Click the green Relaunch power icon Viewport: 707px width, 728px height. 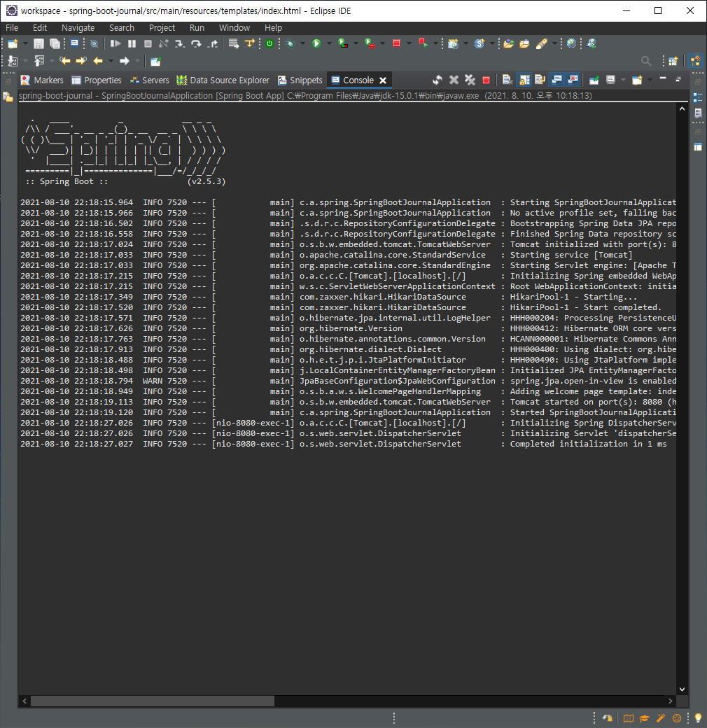click(269, 43)
